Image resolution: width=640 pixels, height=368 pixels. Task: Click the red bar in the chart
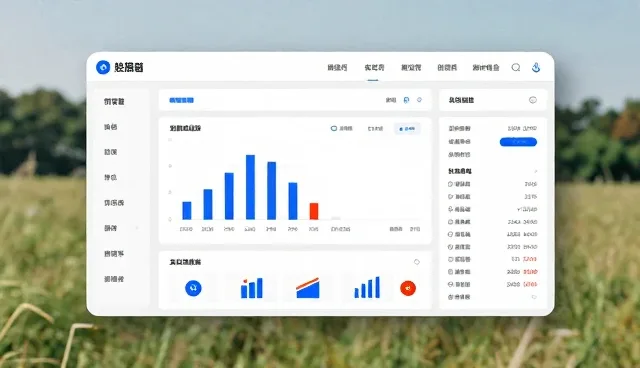click(x=313, y=211)
